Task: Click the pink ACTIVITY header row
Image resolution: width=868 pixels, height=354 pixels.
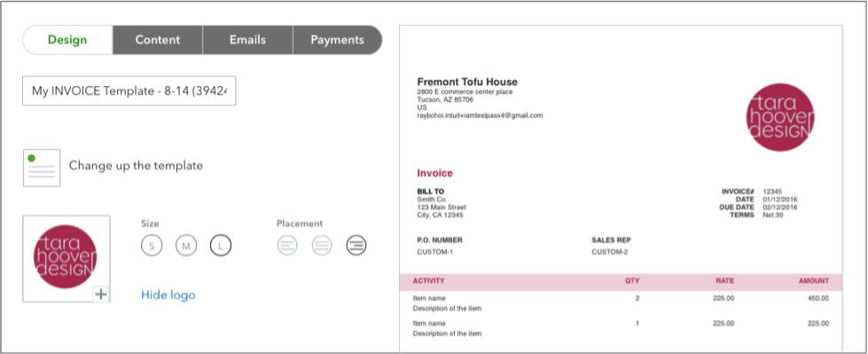Action: (621, 281)
